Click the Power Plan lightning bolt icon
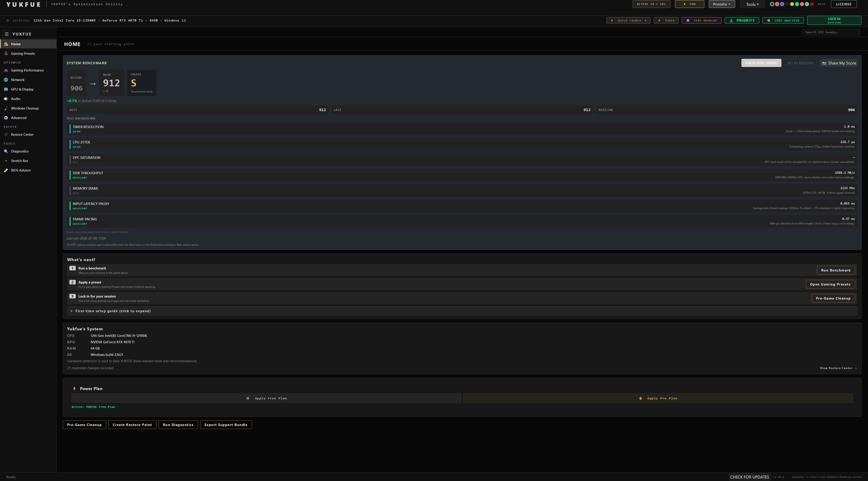This screenshot has width=868, height=481. pyautogui.click(x=74, y=388)
